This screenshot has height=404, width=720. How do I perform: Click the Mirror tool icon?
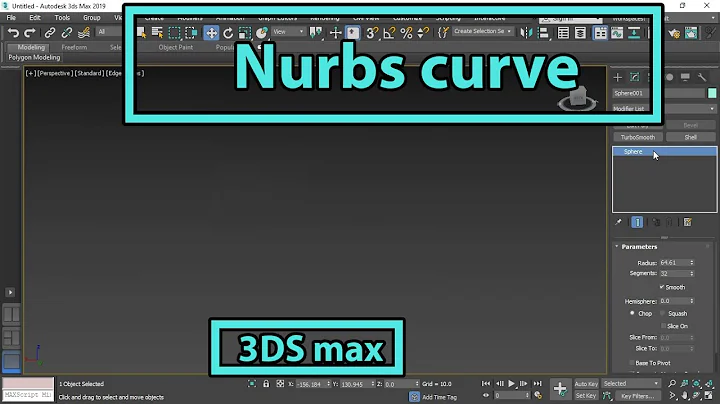[x=526, y=33]
